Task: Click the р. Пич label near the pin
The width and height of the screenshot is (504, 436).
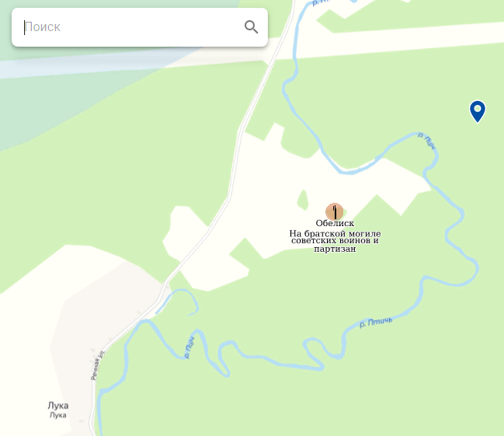Action: (427, 141)
